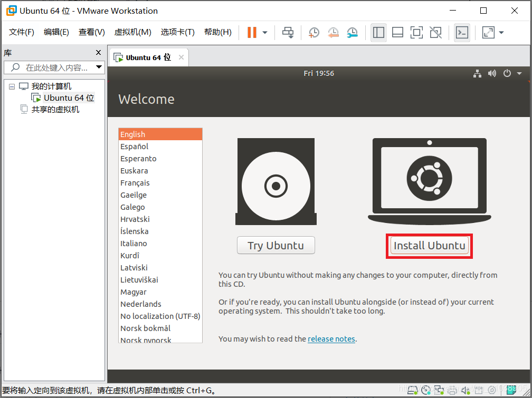
Task: Click the CD/DVD device status icon
Action: coord(426,390)
